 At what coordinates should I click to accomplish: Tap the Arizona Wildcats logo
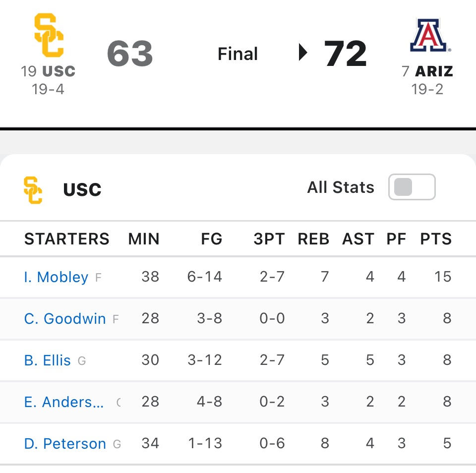point(429,35)
